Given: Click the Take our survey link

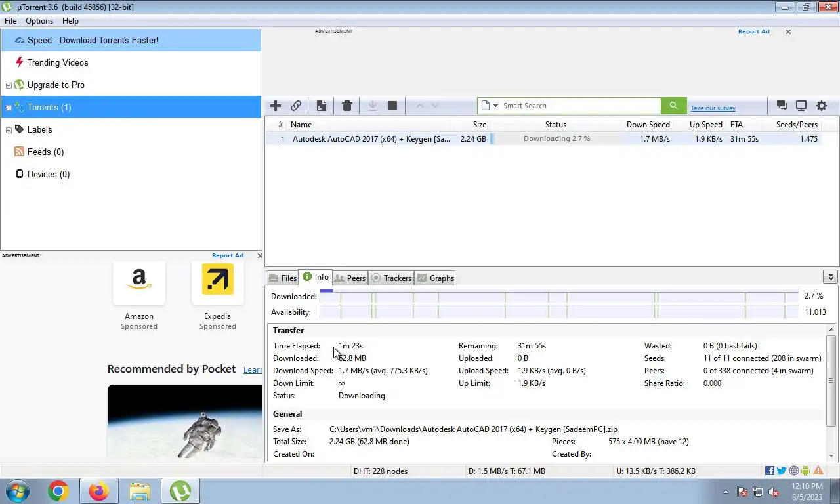Looking at the screenshot, I should click(713, 108).
